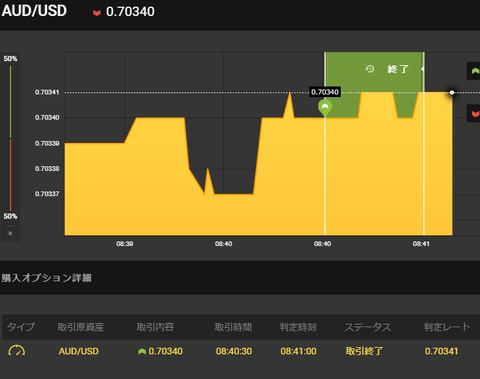Image resolution: width=480 pixels, height=379 pixels.
Task: Click the green-red sentiment ratio bar
Action: [x=10, y=138]
